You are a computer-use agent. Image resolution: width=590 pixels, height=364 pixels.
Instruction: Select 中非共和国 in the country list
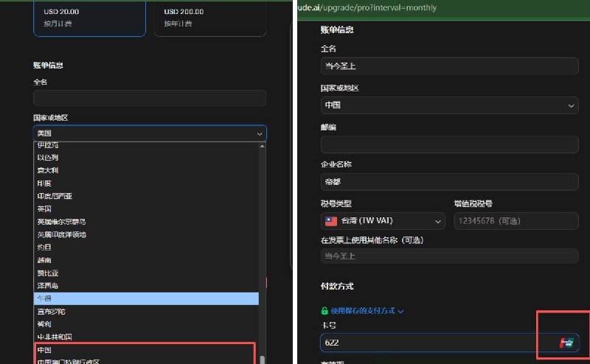(146, 337)
